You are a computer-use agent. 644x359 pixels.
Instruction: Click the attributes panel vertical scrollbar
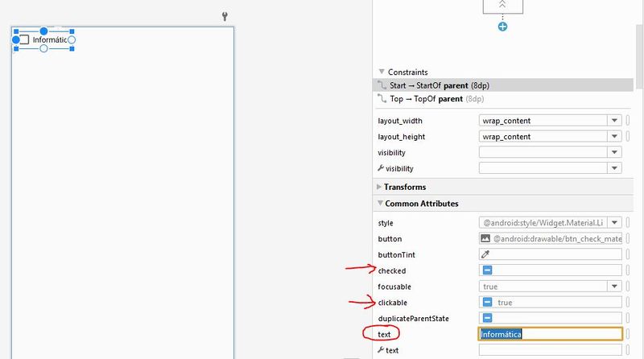coord(639,56)
